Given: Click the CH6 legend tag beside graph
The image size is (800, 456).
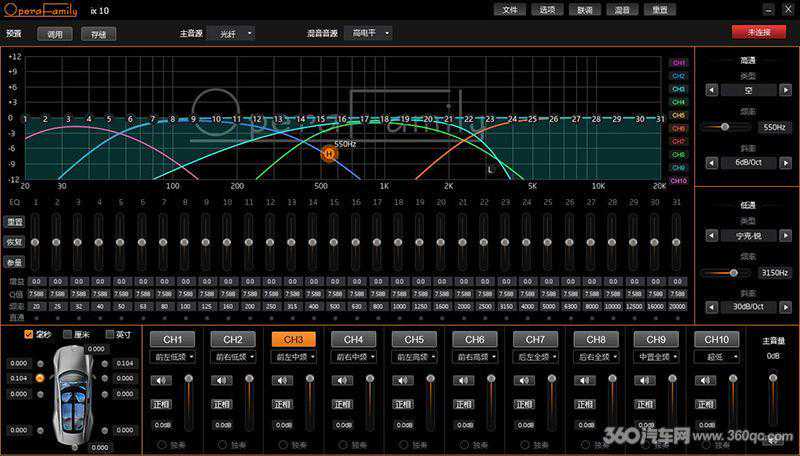Looking at the screenshot, I should click(x=679, y=128).
